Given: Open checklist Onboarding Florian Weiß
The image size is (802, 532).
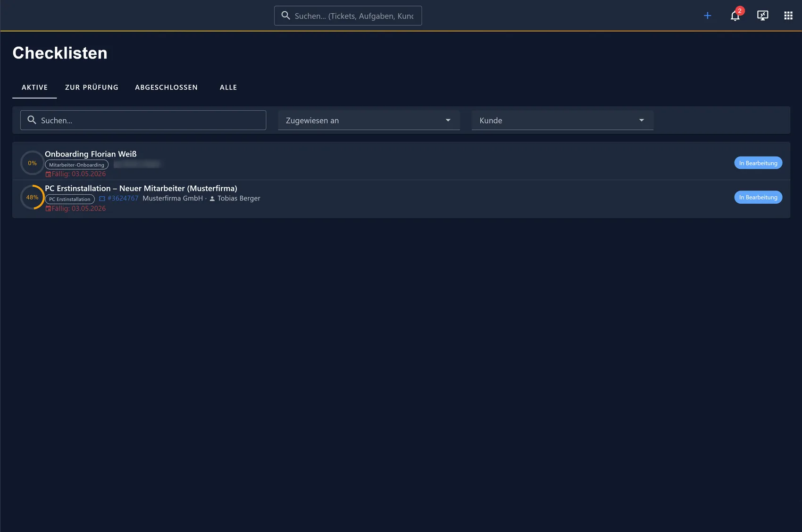Looking at the screenshot, I should [91, 154].
